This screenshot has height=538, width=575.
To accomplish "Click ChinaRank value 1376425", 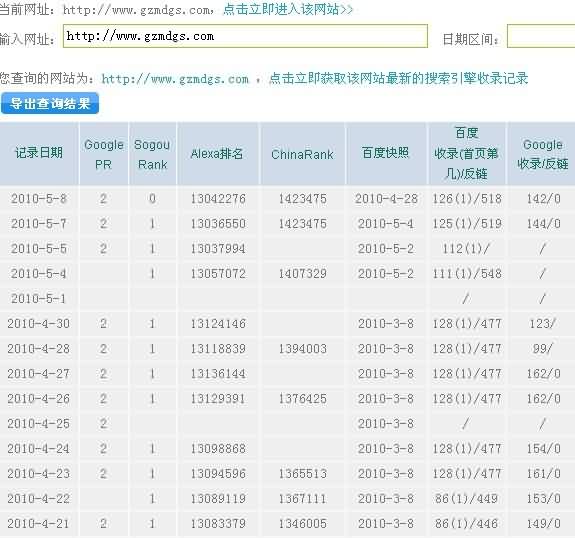I will [x=303, y=399].
